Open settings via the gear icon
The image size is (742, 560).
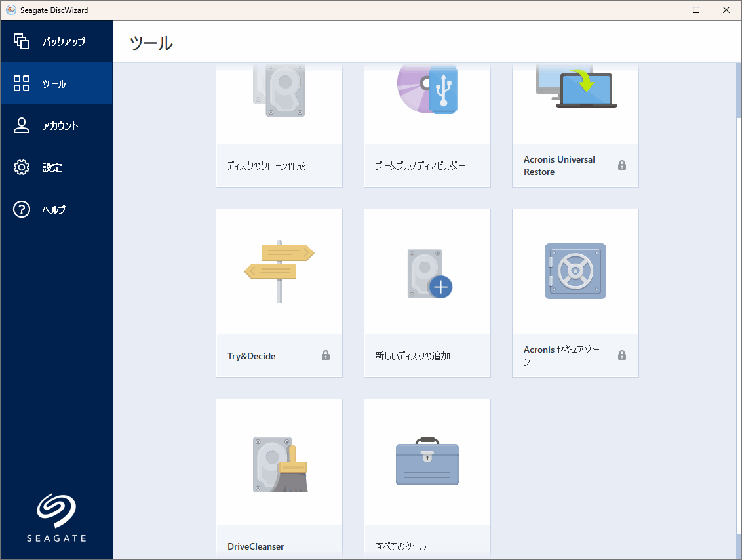point(21,167)
